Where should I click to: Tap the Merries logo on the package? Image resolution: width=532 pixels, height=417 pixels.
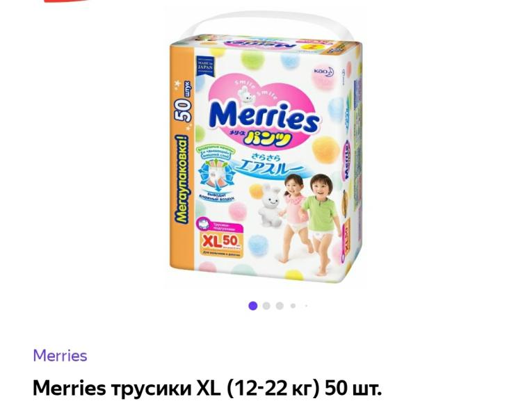pos(264,117)
